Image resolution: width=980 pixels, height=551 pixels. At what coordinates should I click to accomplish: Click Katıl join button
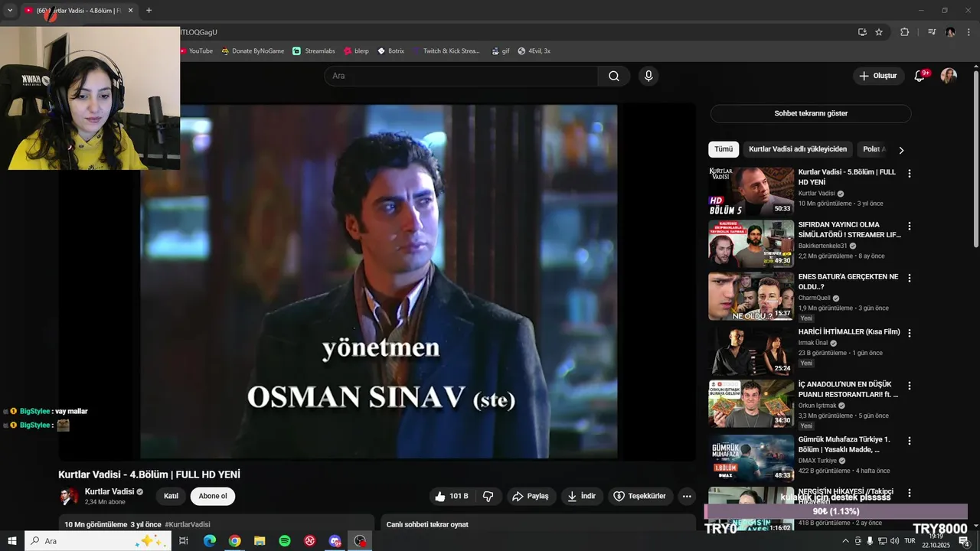point(171,496)
